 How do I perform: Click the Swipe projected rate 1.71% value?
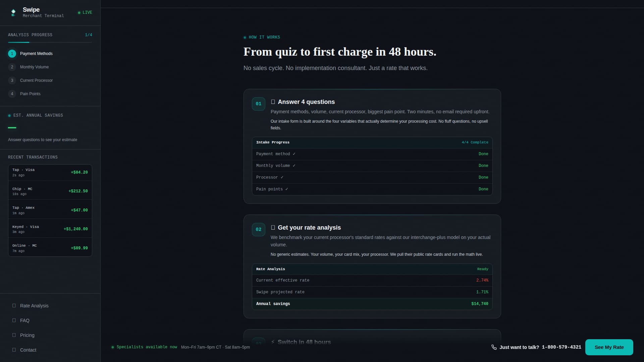pyautogui.click(x=482, y=292)
